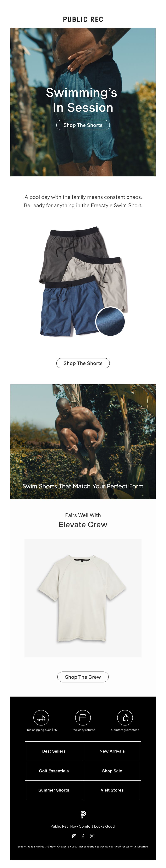
Task: Open Golf Essentials in footer
Action: tap(54, 771)
